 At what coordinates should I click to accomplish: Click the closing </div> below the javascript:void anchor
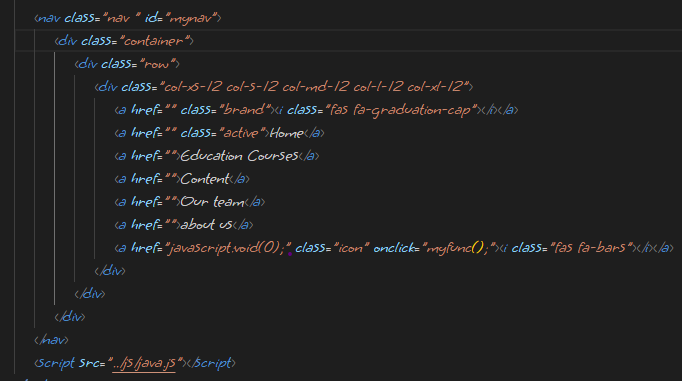pyautogui.click(x=110, y=271)
